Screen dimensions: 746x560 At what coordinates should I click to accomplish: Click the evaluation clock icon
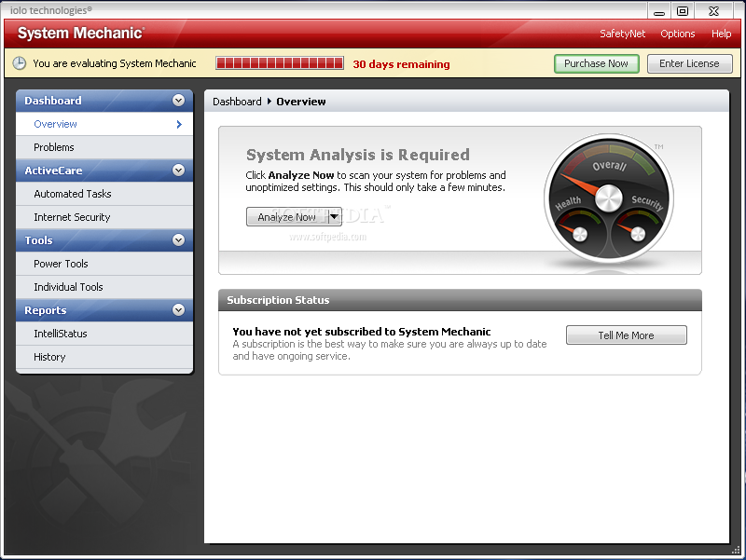coord(19,63)
